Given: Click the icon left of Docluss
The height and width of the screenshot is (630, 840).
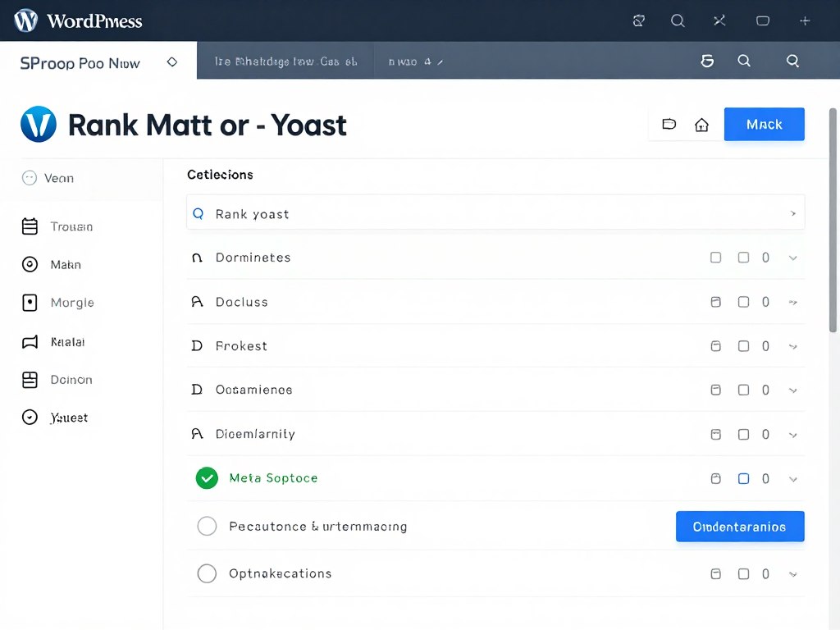Looking at the screenshot, I should 197,302.
